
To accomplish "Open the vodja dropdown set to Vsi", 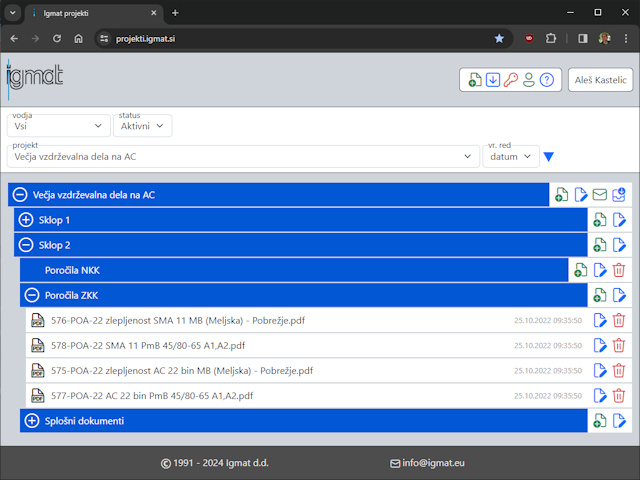I will (x=58, y=126).
